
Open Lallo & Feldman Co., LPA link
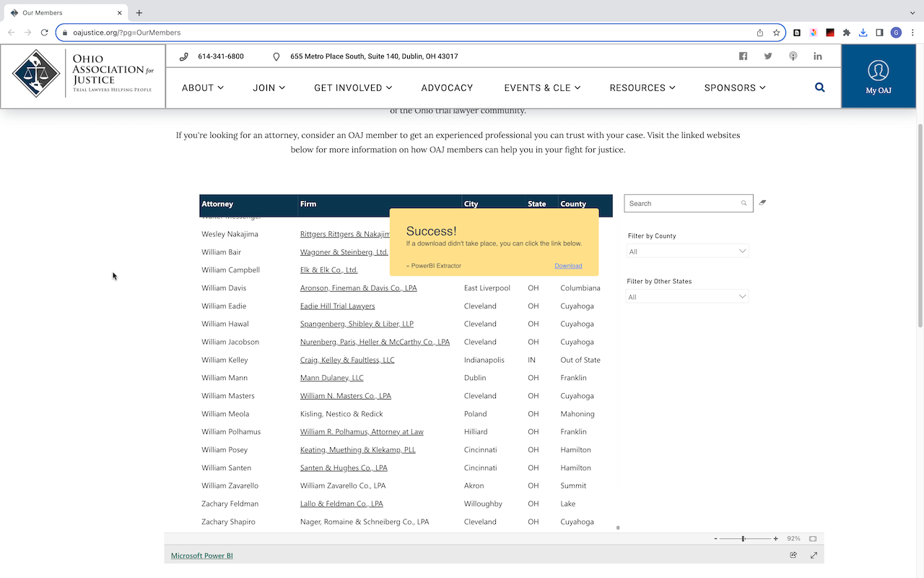(x=341, y=504)
